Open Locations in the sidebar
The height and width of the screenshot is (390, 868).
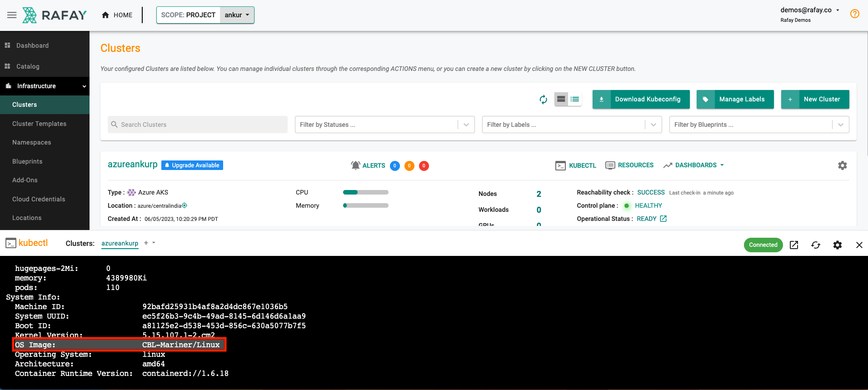pyautogui.click(x=27, y=218)
